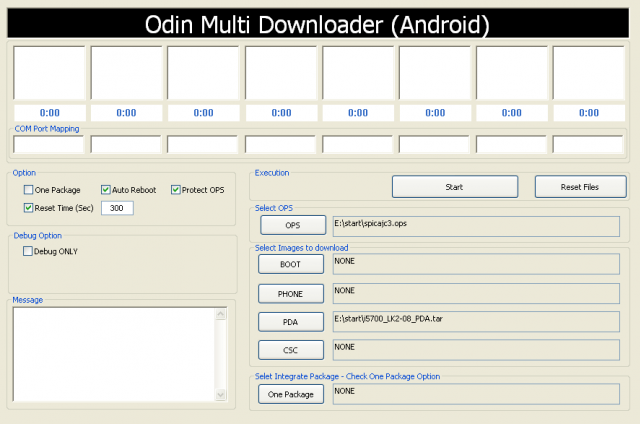Choose a PHONE image with the PHONE button

pyautogui.click(x=291, y=294)
